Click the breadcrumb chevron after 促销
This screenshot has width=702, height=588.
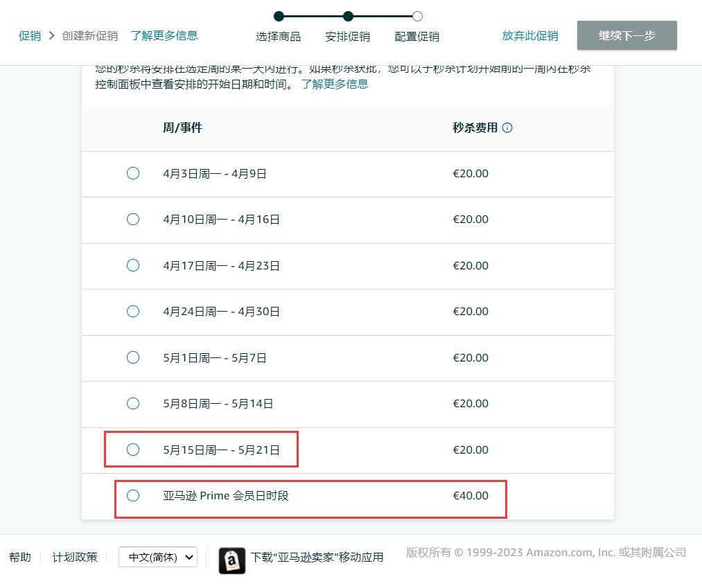point(51,35)
